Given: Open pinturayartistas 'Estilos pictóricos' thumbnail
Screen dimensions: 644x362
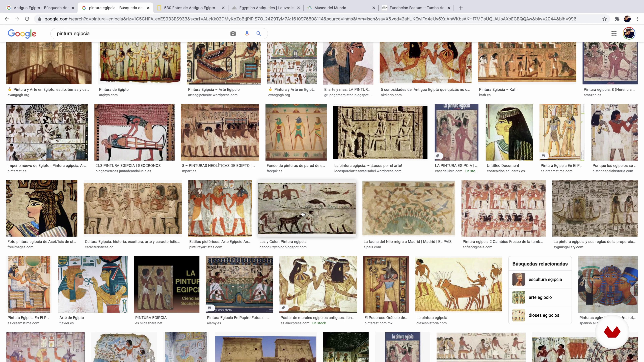Looking at the screenshot, I should coord(220,208).
